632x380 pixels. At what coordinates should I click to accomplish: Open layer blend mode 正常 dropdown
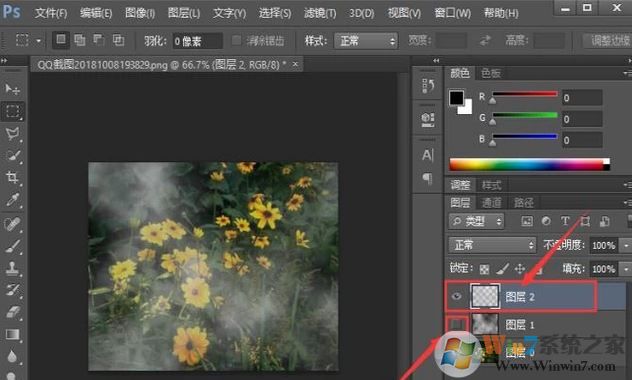493,245
